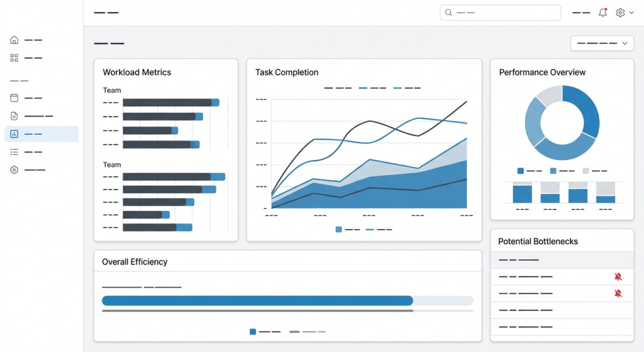Viewport: 644px width, 352px height.
Task: Click the Potential Bottlenecks table header row
Action: (562, 259)
